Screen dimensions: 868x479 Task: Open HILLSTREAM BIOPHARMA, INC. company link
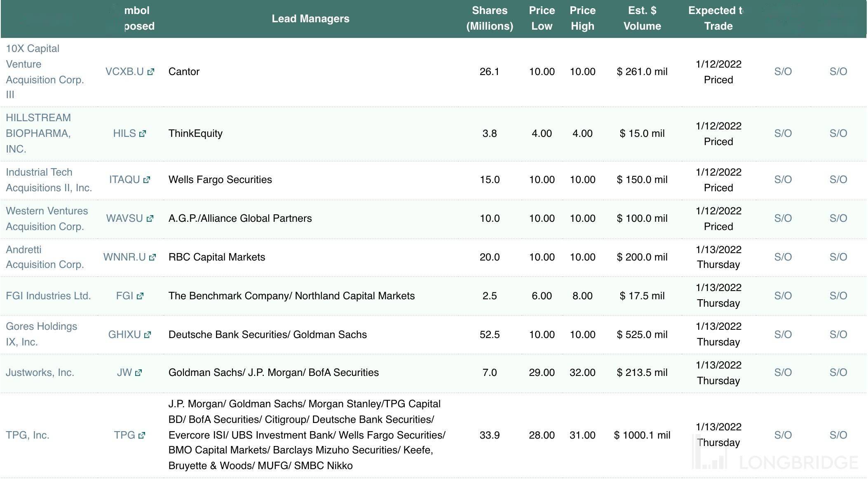pyautogui.click(x=38, y=134)
